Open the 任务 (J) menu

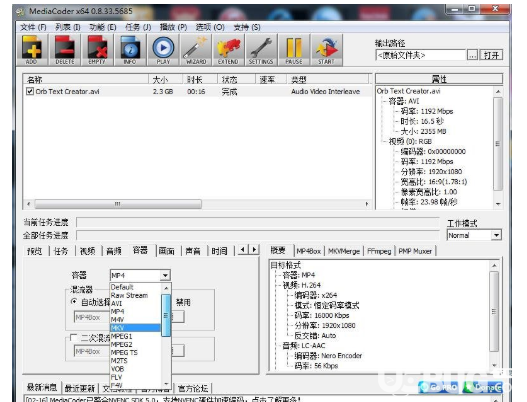(x=138, y=27)
